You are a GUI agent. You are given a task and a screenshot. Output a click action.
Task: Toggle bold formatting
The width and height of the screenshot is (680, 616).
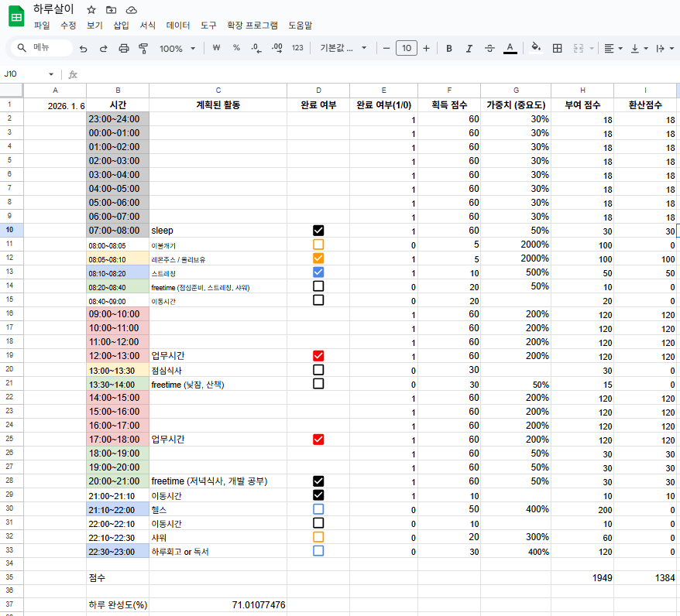pyautogui.click(x=449, y=49)
